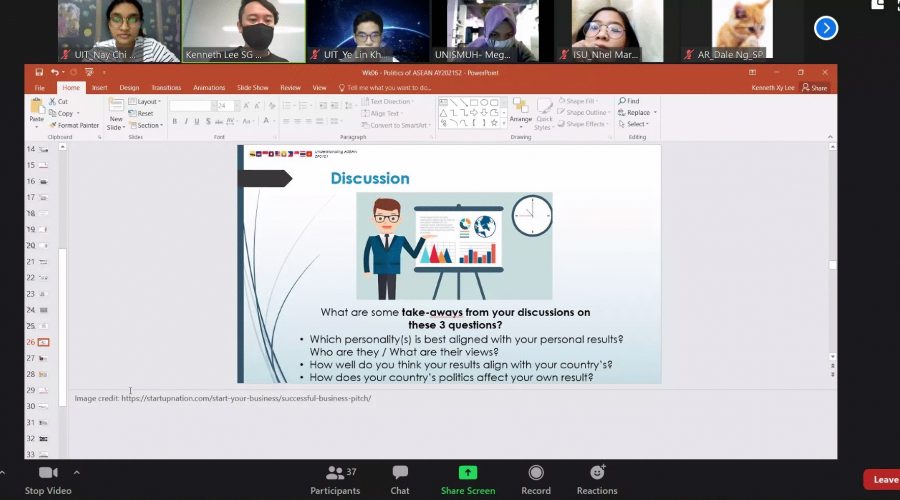The width and height of the screenshot is (900, 500).
Task: Switch to the Insert ribbon tab
Action: pyautogui.click(x=100, y=88)
